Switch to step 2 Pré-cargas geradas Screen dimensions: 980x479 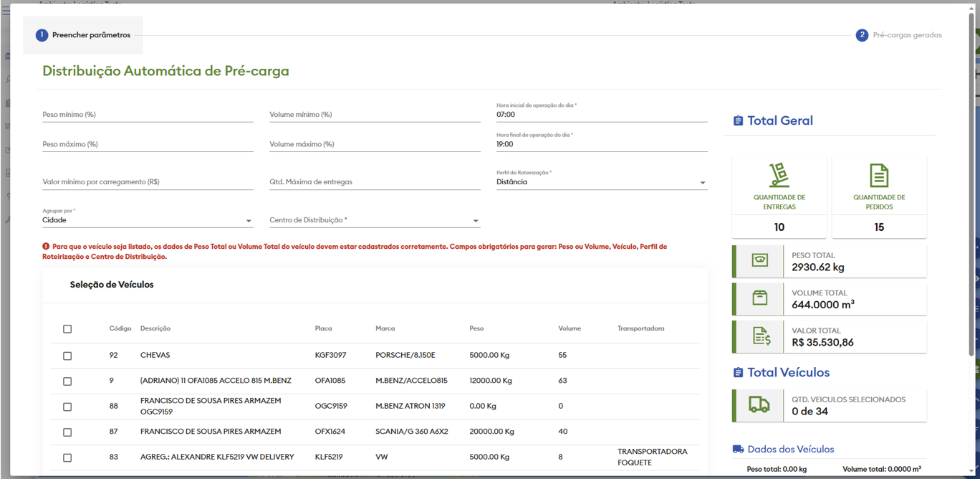tap(898, 35)
